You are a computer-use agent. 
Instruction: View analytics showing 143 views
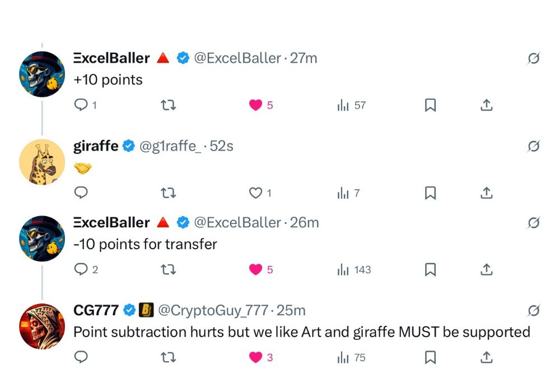[354, 269]
